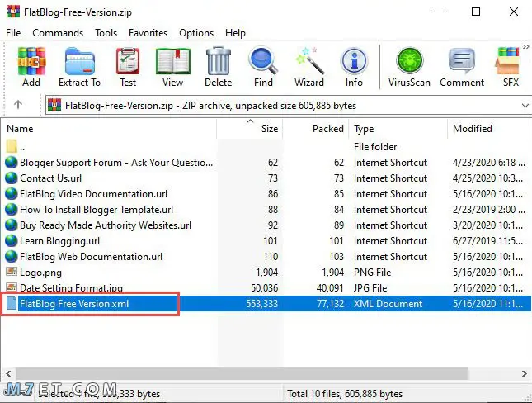The height and width of the screenshot is (403, 532).
Task: Sort by the Name column header
Action: pyautogui.click(x=109, y=129)
